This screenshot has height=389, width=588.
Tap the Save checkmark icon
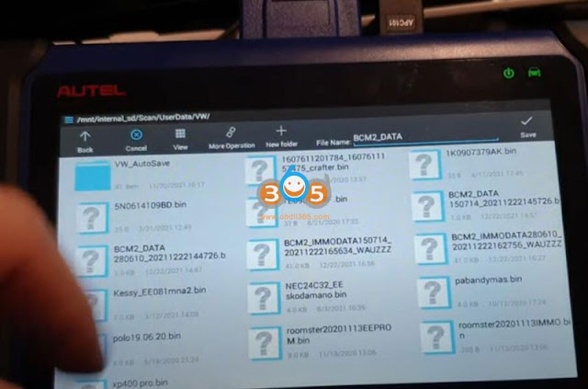[x=526, y=120]
